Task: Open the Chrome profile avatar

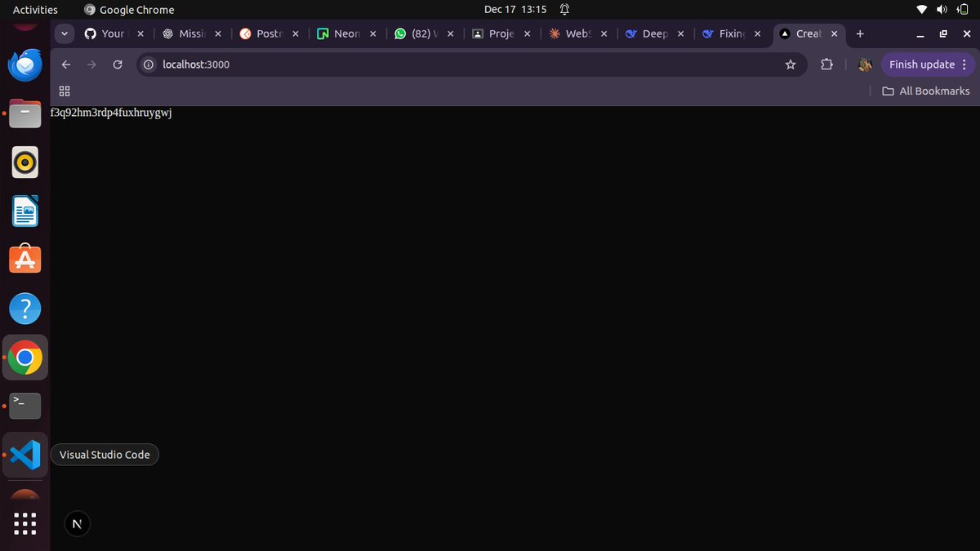Action: click(x=866, y=64)
